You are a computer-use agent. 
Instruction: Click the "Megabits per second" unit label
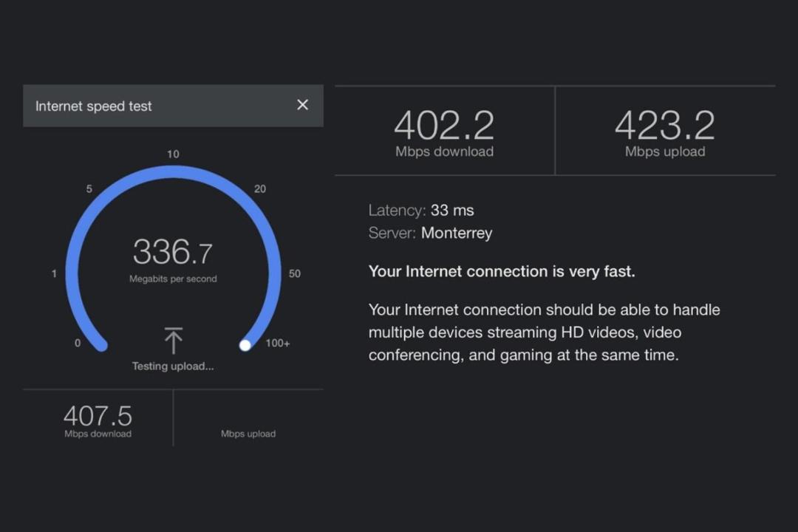173,279
